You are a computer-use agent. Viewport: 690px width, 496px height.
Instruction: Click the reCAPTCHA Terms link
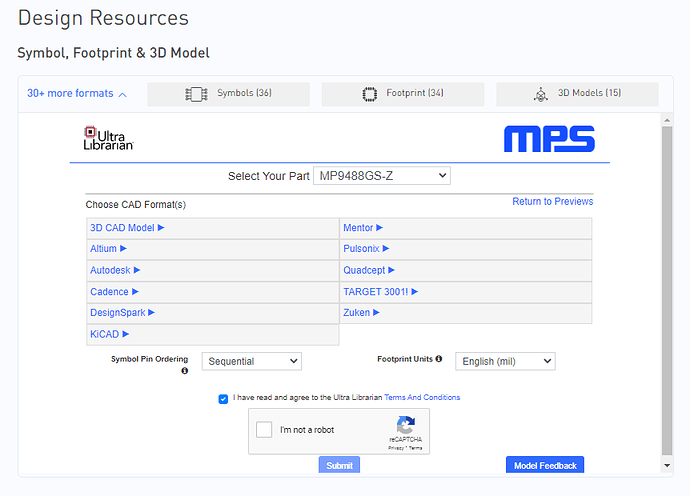[x=415, y=448]
